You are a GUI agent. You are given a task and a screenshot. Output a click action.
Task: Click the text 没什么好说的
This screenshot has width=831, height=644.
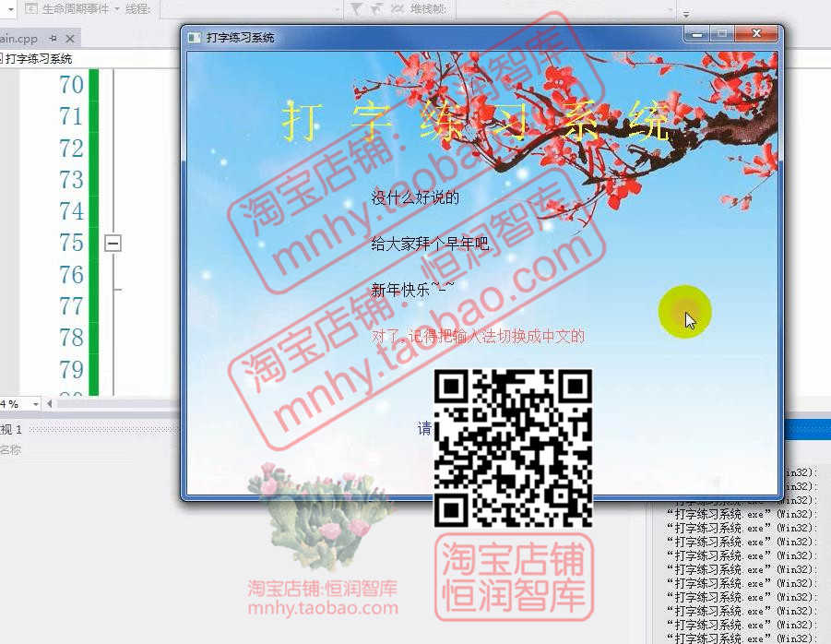coord(415,197)
